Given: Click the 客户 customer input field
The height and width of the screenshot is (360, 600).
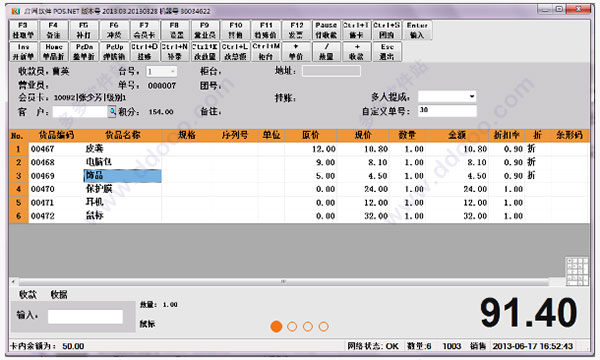Looking at the screenshot, I should pos(80,112).
